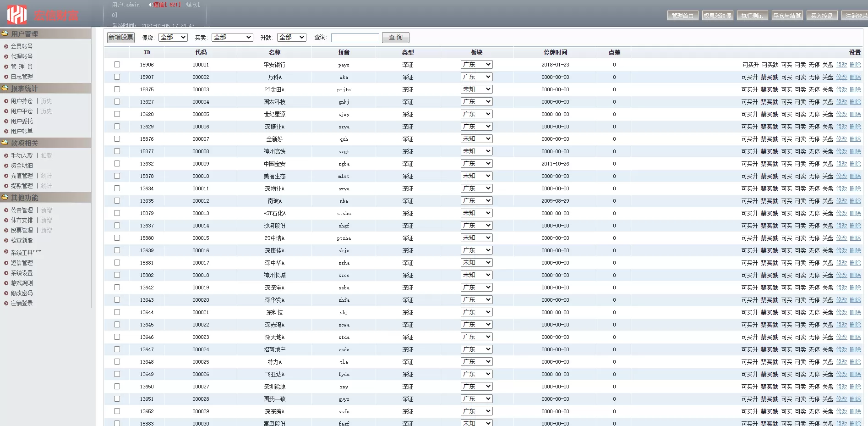Open 管理首页 in the top navigation

click(x=682, y=16)
